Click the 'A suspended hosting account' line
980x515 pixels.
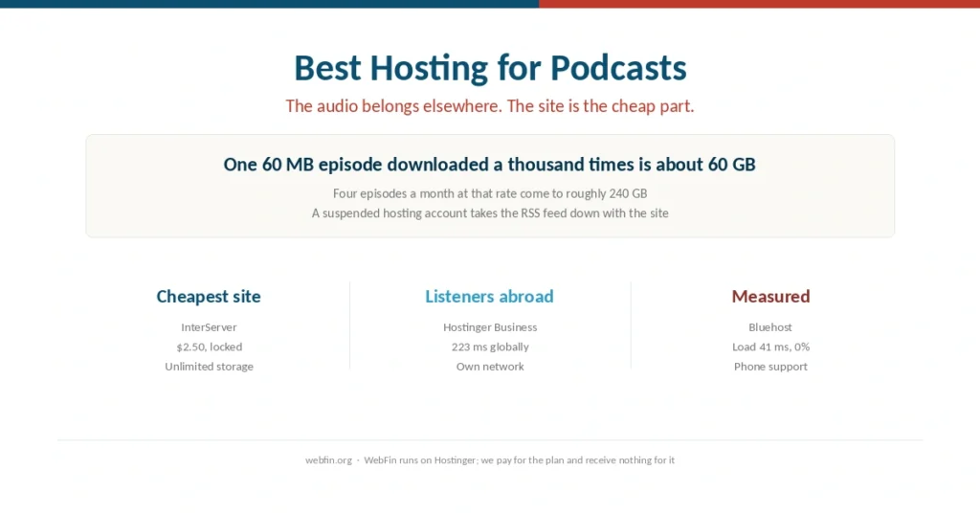pyautogui.click(x=490, y=213)
